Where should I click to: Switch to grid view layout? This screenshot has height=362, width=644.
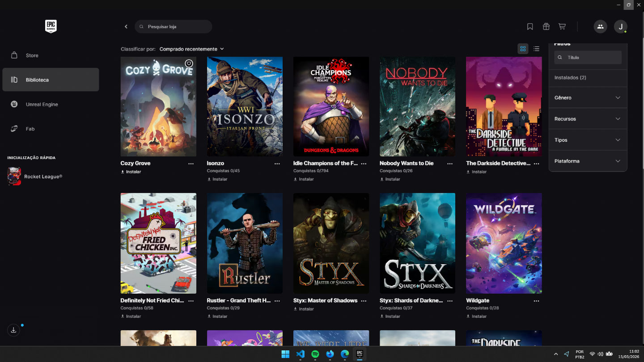click(x=523, y=49)
